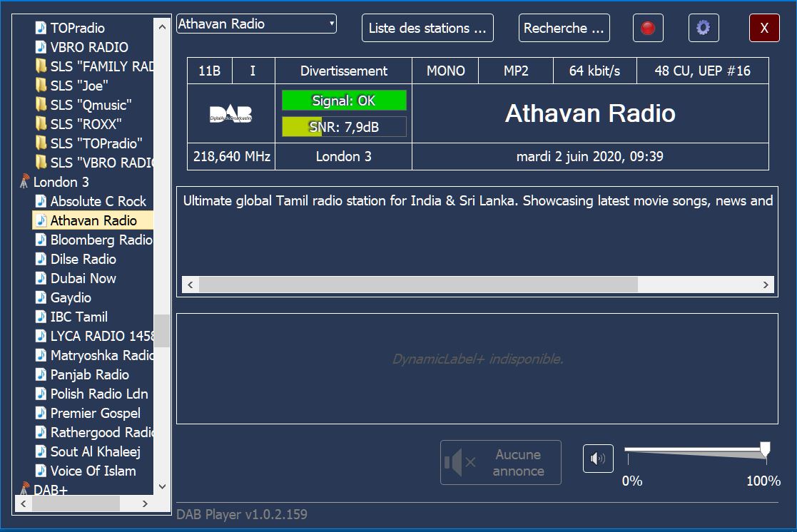The height and width of the screenshot is (532, 797).
Task: Click the folder icon for SLS "TOPradio"
Action: point(41,143)
